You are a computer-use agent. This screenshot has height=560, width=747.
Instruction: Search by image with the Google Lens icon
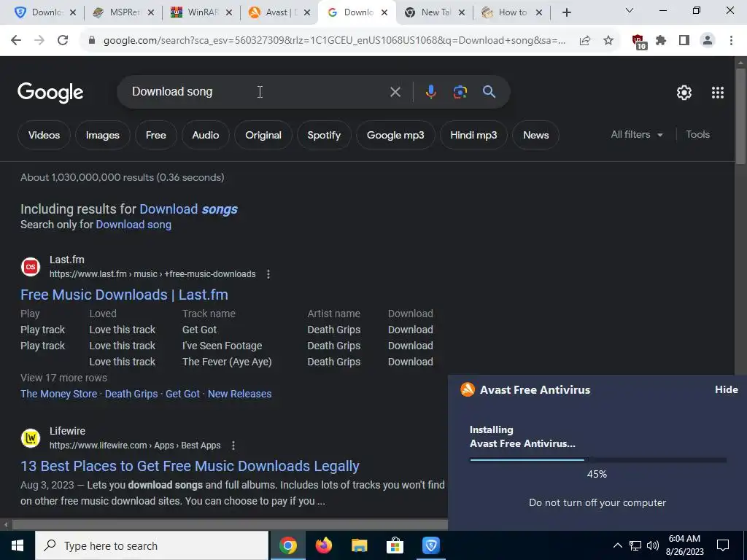(x=460, y=92)
